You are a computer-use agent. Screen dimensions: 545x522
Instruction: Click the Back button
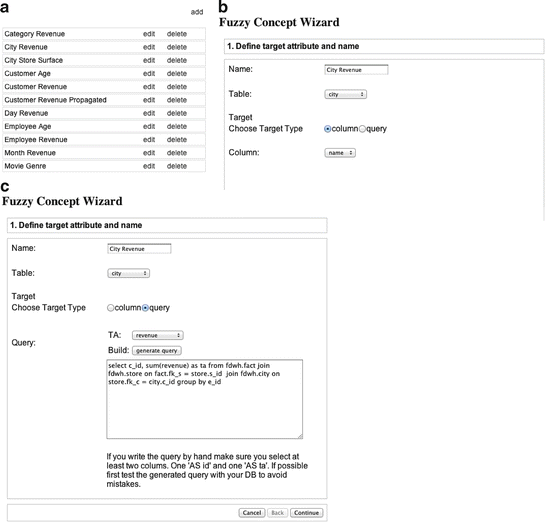tap(277, 513)
